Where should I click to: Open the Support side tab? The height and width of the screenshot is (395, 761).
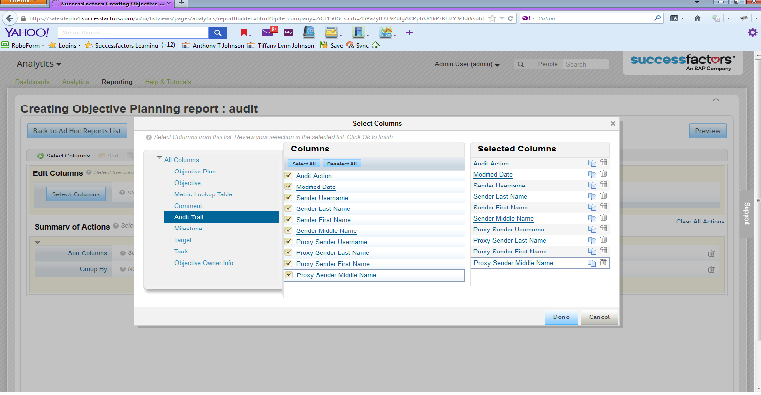(x=747, y=214)
